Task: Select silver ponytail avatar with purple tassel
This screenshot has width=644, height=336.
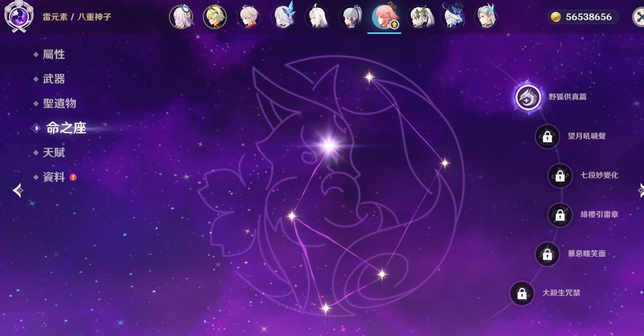Action: tap(351, 17)
